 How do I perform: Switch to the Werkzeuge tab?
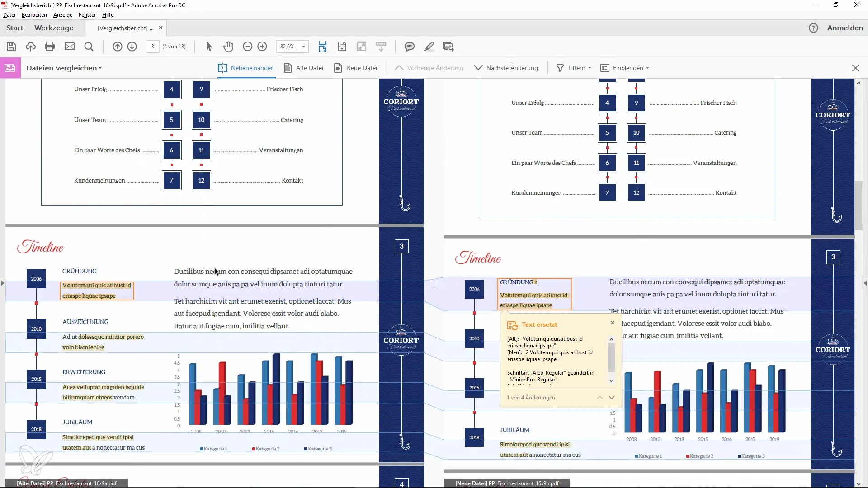pyautogui.click(x=54, y=28)
